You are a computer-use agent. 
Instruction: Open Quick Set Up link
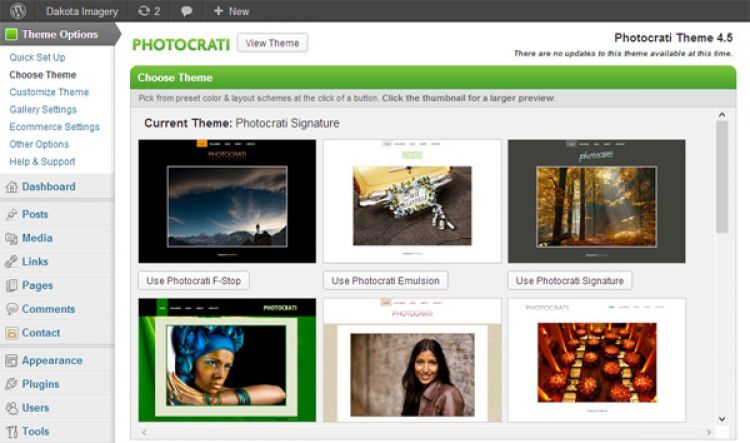[37, 57]
